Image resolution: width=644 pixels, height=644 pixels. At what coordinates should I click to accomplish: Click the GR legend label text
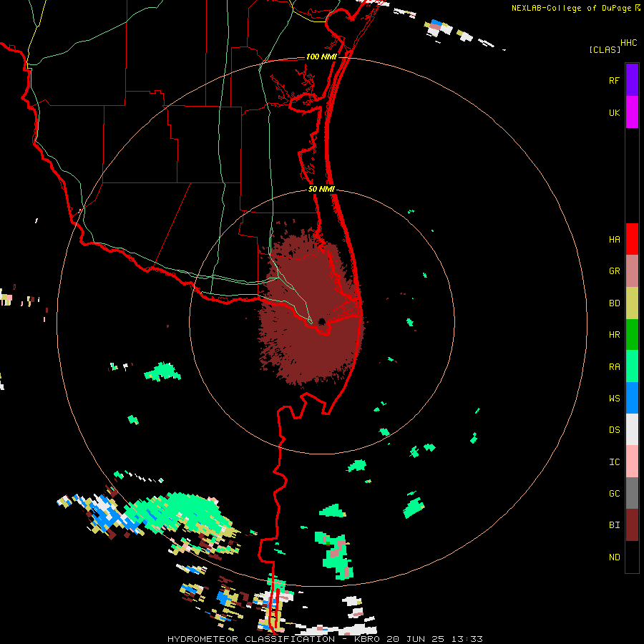tap(614, 271)
